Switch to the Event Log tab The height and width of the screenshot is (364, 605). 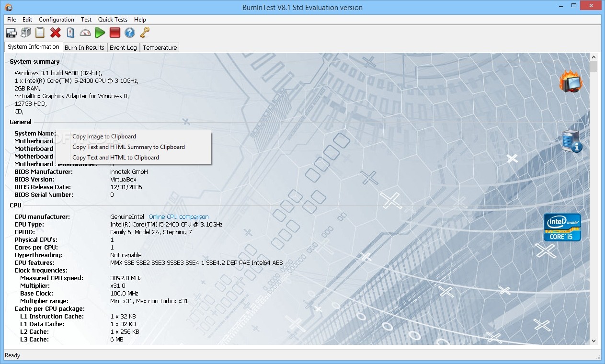(x=123, y=47)
